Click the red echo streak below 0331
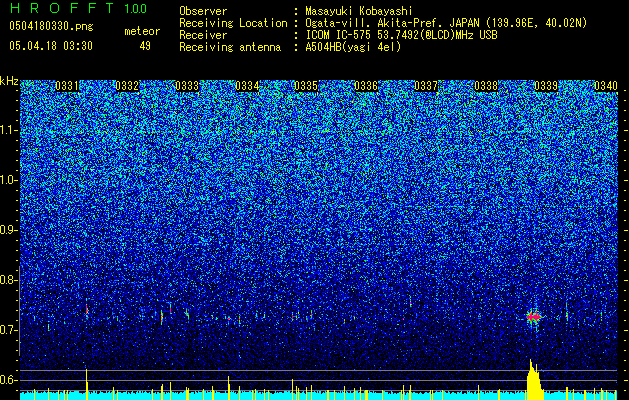The image size is (629, 400). coord(87,309)
